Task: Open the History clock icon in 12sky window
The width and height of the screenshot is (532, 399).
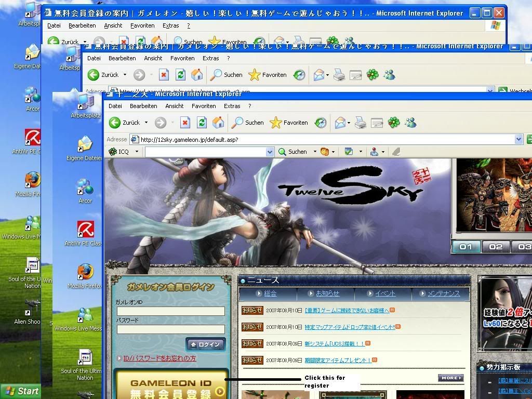Action: click(x=321, y=123)
